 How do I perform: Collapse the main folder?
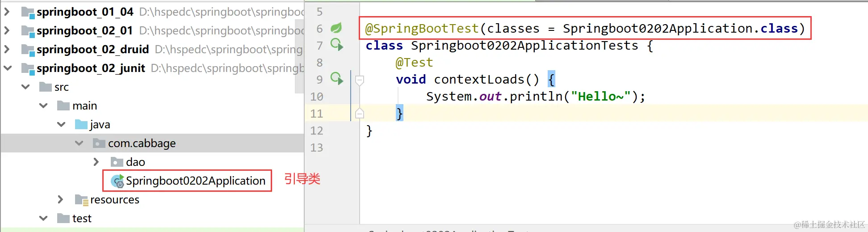(x=43, y=106)
